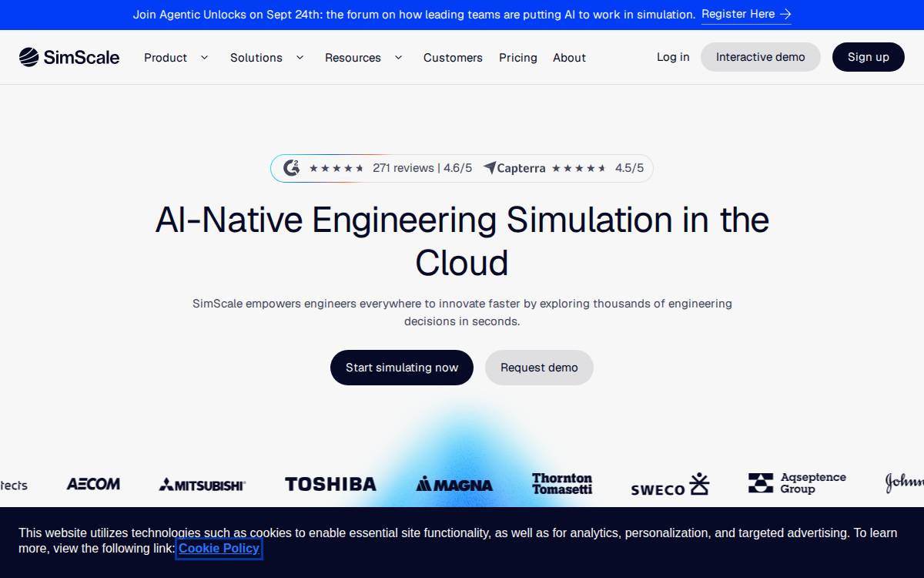Click the Request demo button
The width and height of the screenshot is (924, 578).
[x=539, y=368]
